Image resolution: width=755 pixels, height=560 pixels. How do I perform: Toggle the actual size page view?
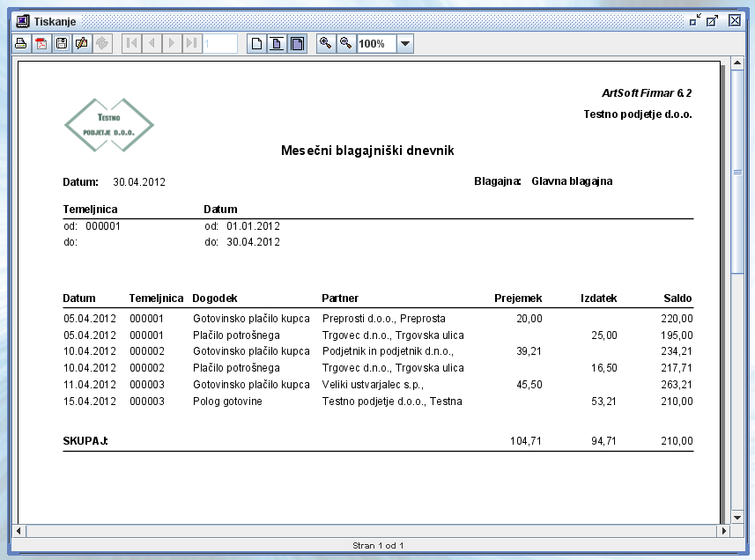256,43
